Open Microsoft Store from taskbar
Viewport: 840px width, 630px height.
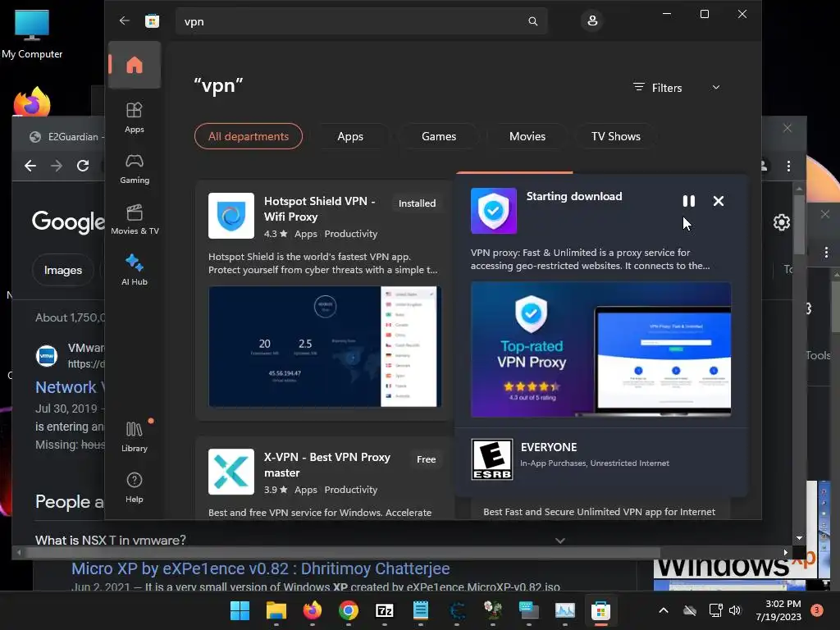click(x=601, y=610)
